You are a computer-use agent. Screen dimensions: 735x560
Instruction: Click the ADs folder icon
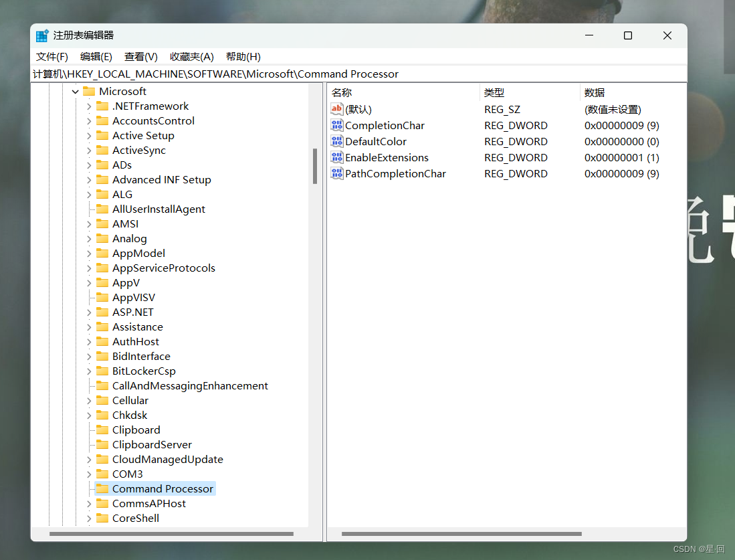[x=102, y=165]
